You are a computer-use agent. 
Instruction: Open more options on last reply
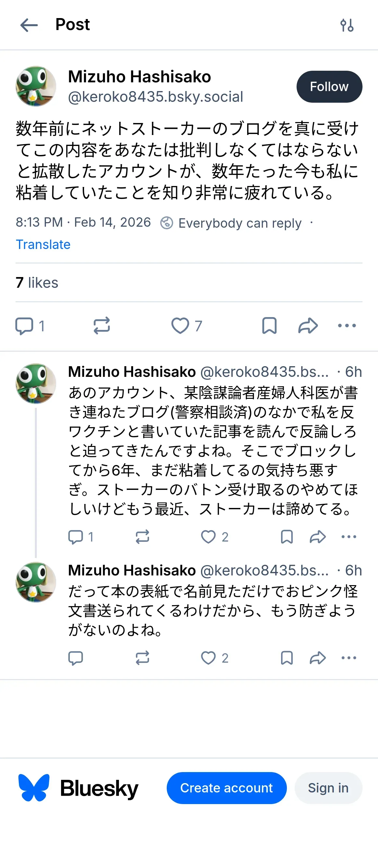[x=349, y=658]
